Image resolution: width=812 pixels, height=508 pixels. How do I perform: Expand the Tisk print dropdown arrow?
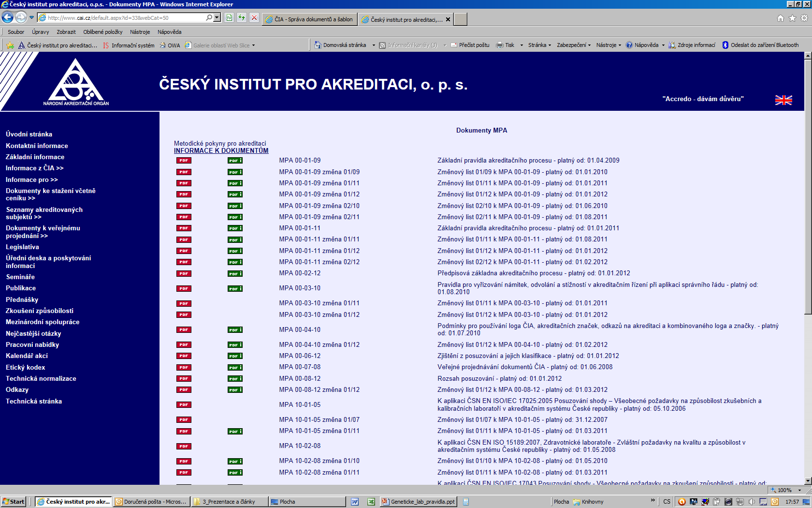[x=522, y=45]
